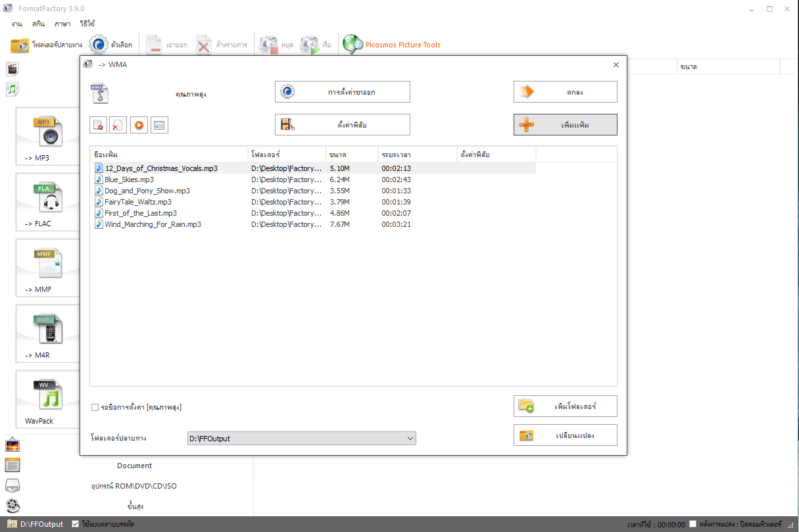Open the ROM device disc drive icon

pyautogui.click(x=12, y=485)
